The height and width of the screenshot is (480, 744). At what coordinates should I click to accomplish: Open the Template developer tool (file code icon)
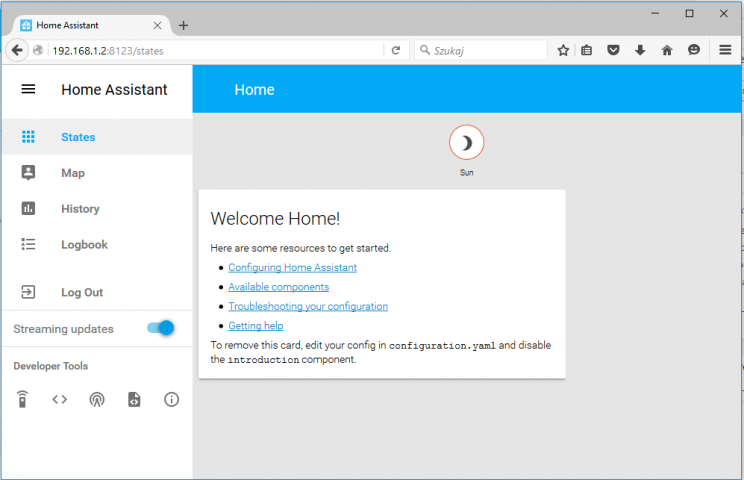coord(134,400)
